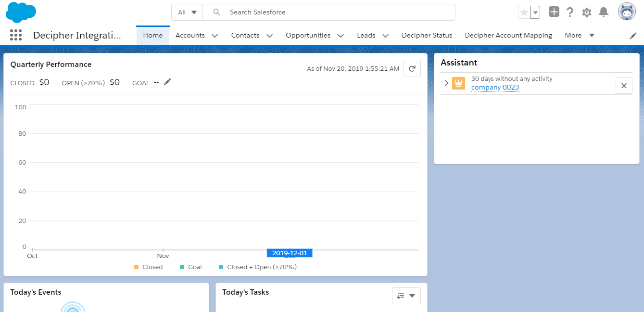Open the Decipher Account Mapping tab
Viewport: 644px width, 312px height.
tap(508, 35)
